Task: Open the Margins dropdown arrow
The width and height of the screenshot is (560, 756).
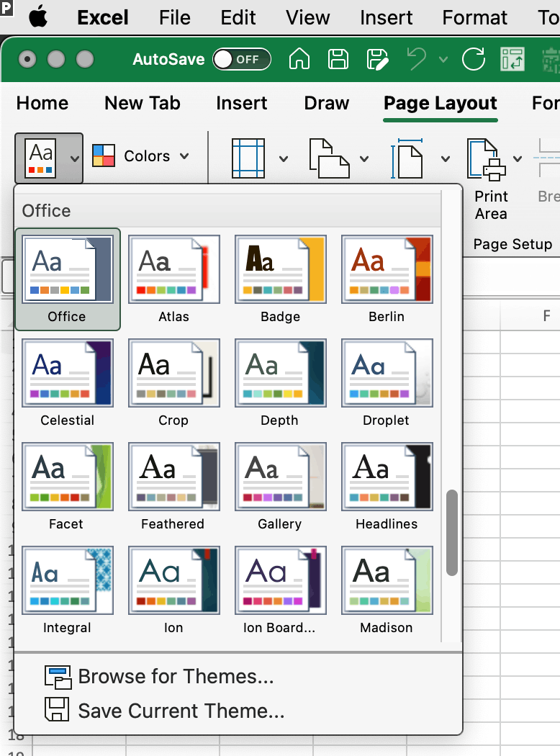Action: 284,158
